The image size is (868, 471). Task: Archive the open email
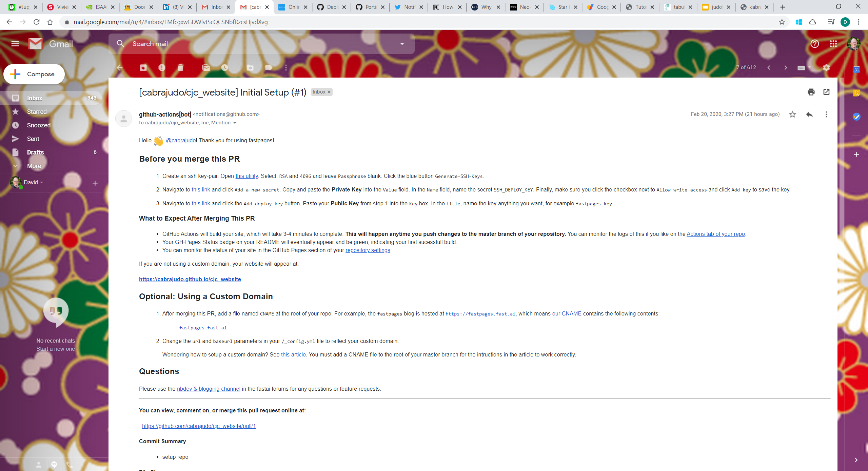tap(143, 67)
